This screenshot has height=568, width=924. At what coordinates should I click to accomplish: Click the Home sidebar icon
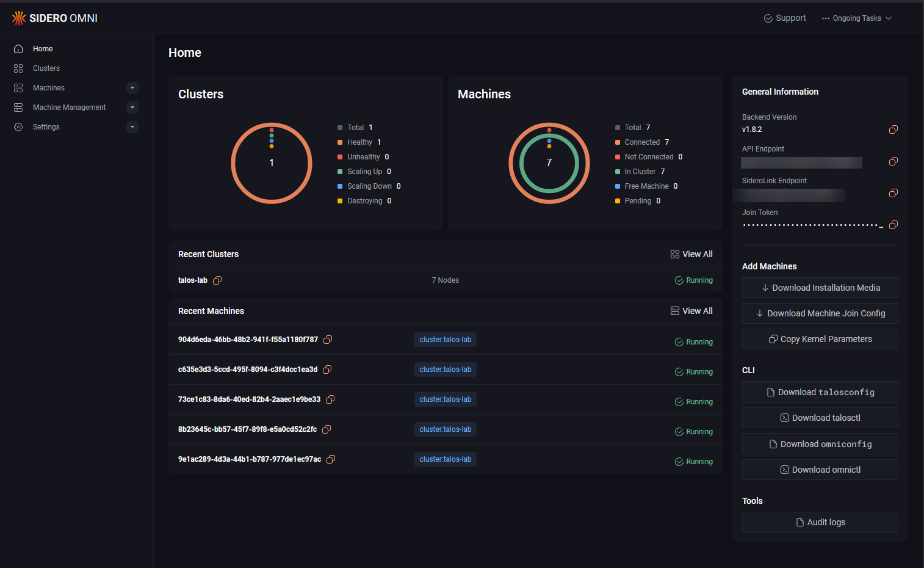point(18,49)
